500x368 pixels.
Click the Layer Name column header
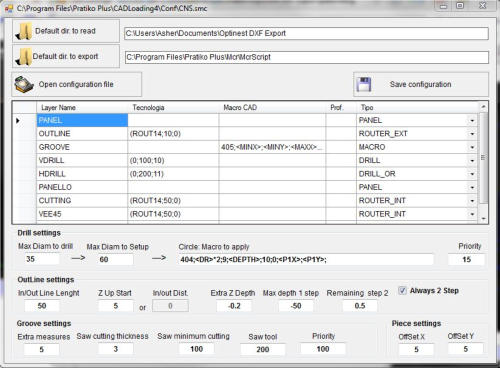click(82, 108)
